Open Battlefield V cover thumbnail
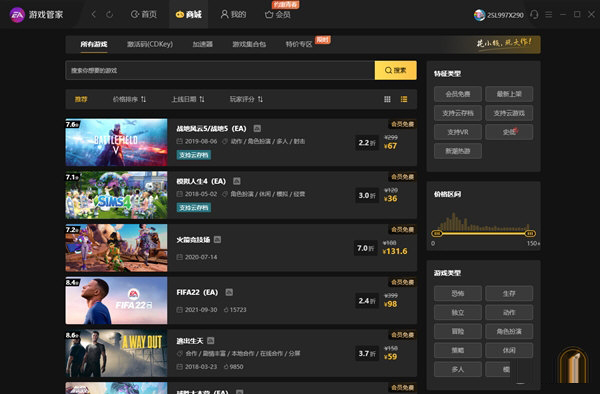This screenshot has height=394, width=600. tap(116, 142)
